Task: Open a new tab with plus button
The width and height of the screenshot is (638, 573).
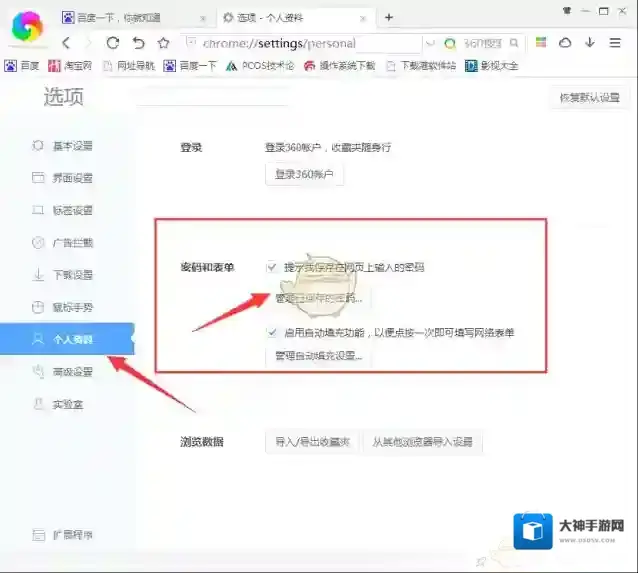Action: coord(389,17)
